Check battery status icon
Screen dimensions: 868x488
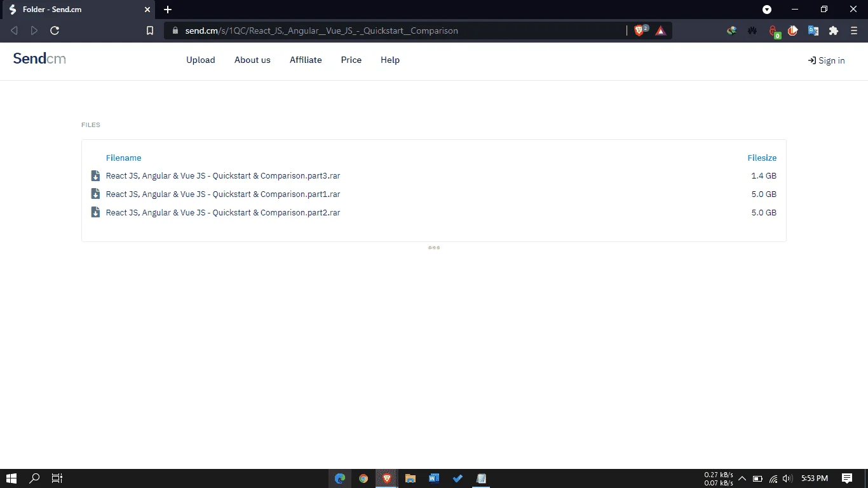757,478
